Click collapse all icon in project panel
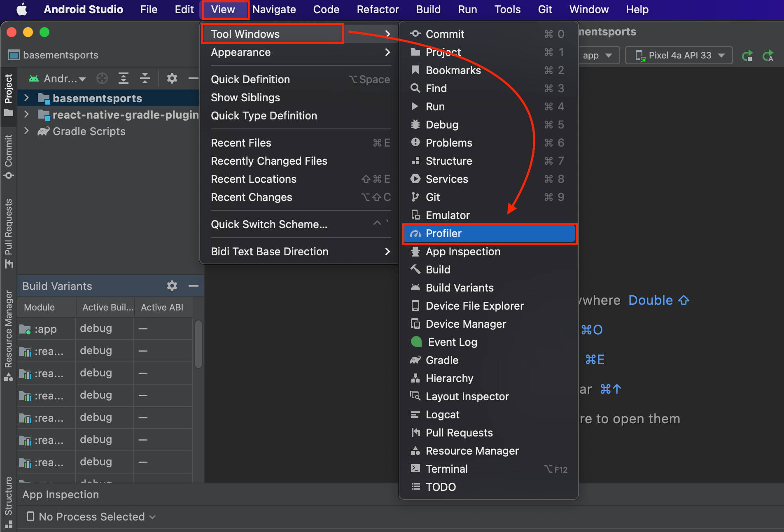 point(145,78)
